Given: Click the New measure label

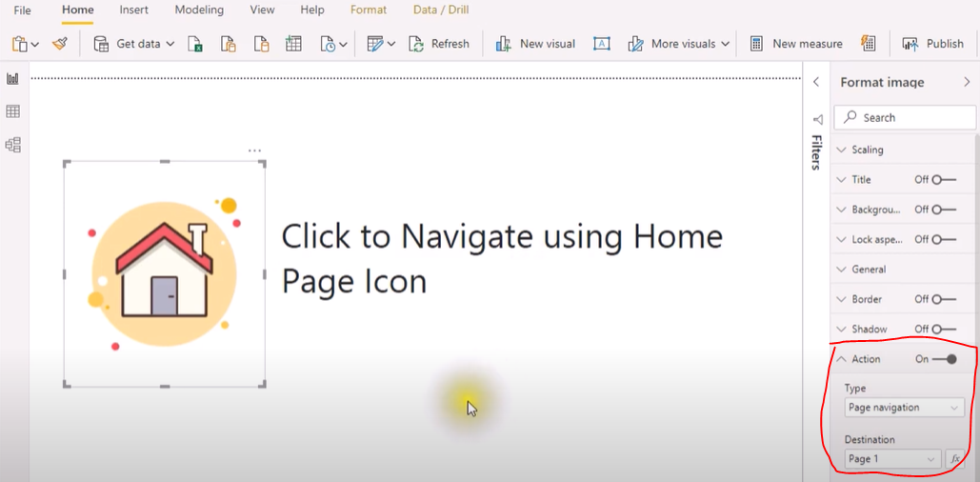Looking at the screenshot, I should [808, 44].
